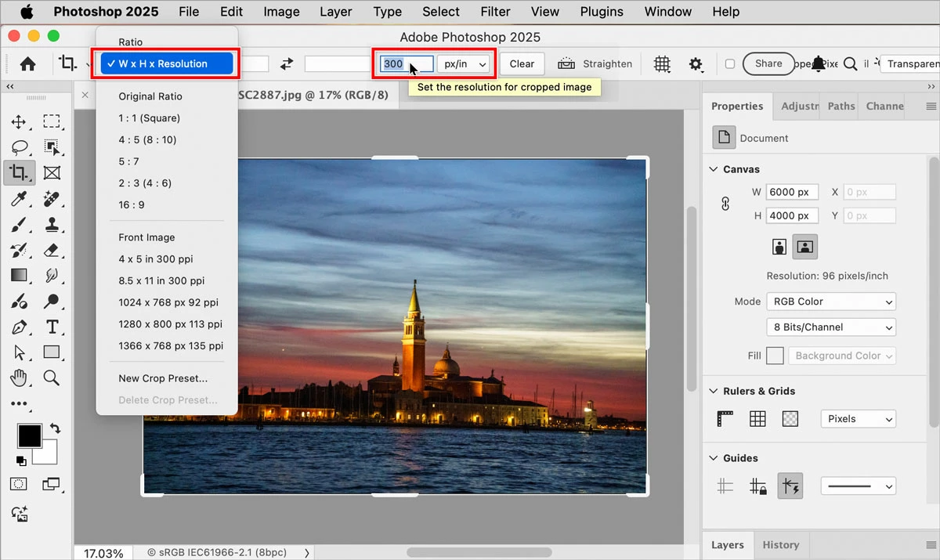Toggle smart guides icon

pyautogui.click(x=790, y=486)
